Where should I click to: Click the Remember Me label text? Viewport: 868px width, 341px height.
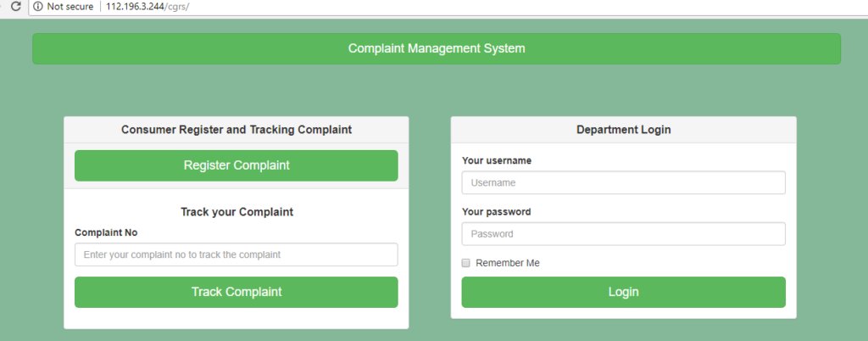pyautogui.click(x=508, y=263)
